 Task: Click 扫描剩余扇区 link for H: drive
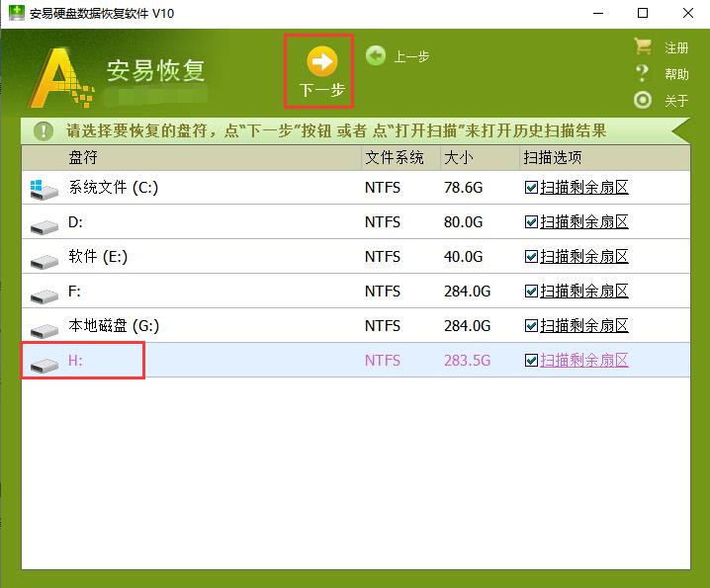(x=584, y=361)
